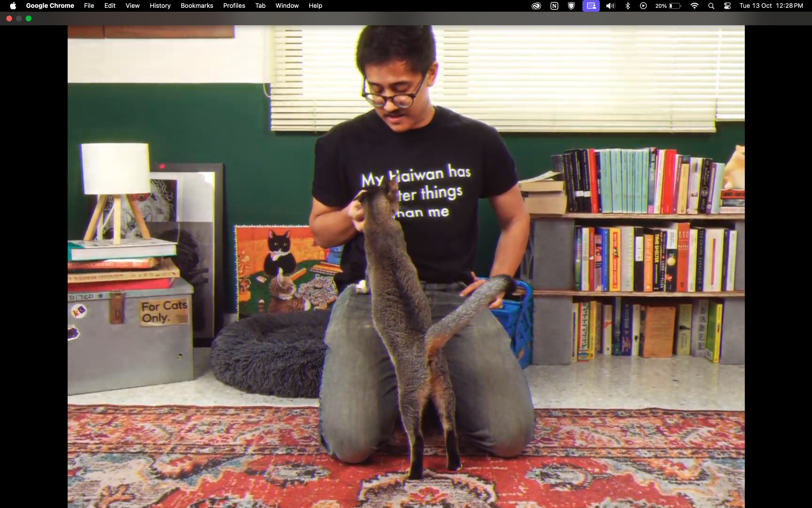The height and width of the screenshot is (508, 812).
Task: Open the File menu
Action: (89, 6)
